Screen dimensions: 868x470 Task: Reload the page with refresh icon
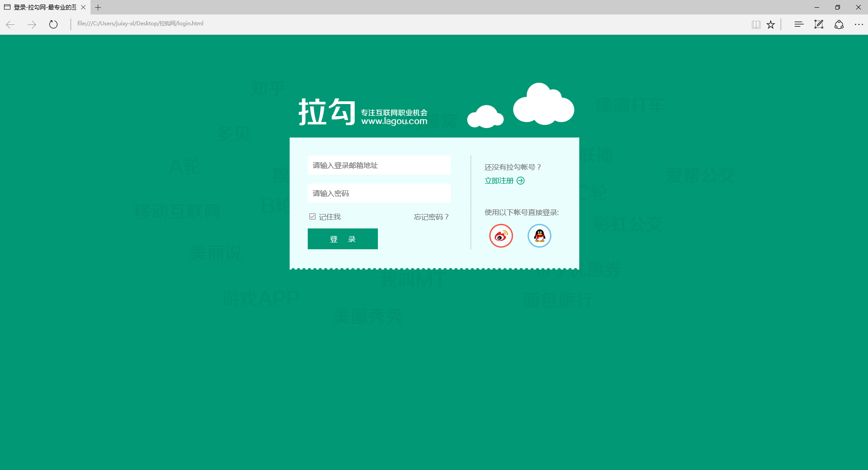point(53,24)
